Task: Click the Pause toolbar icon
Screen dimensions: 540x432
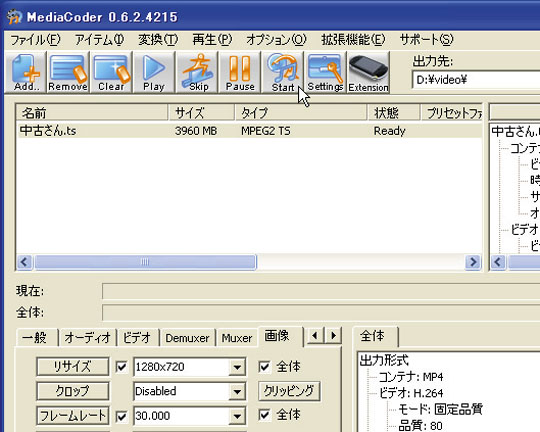Action: pos(240,72)
